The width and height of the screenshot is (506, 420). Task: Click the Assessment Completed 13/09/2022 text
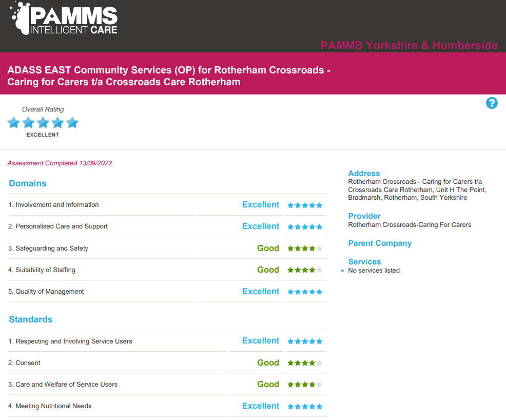60,163
